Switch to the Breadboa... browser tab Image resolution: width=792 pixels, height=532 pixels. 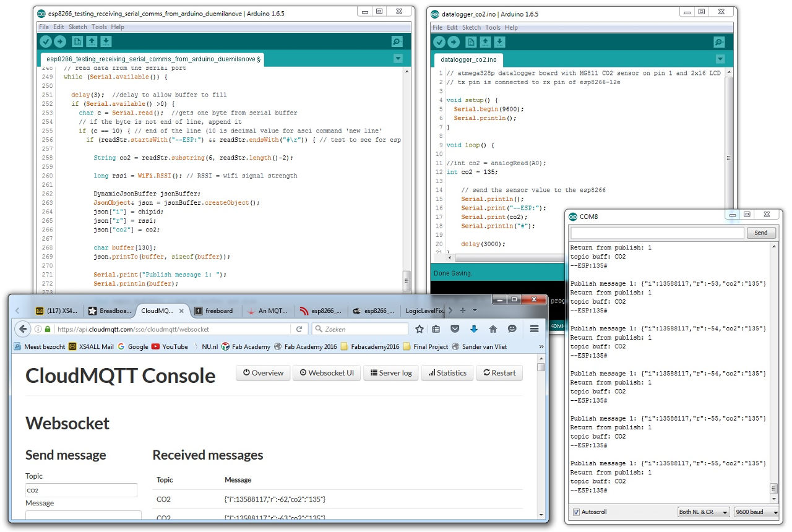(x=110, y=311)
